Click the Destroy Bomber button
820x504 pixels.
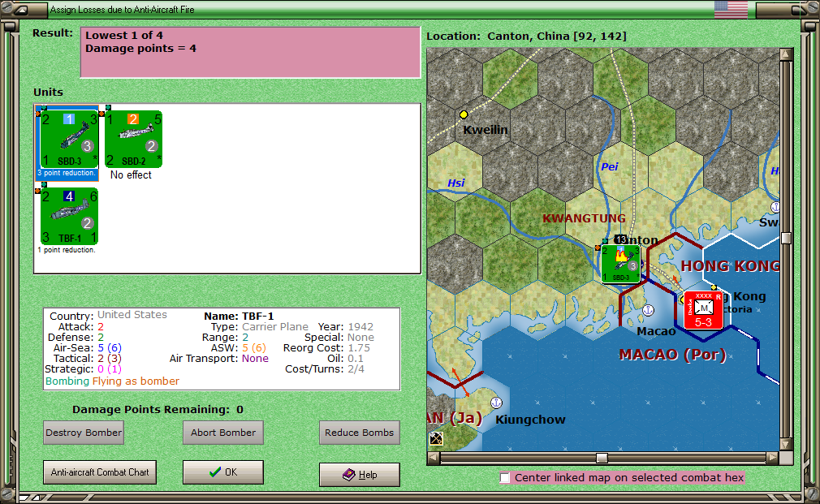tap(84, 433)
